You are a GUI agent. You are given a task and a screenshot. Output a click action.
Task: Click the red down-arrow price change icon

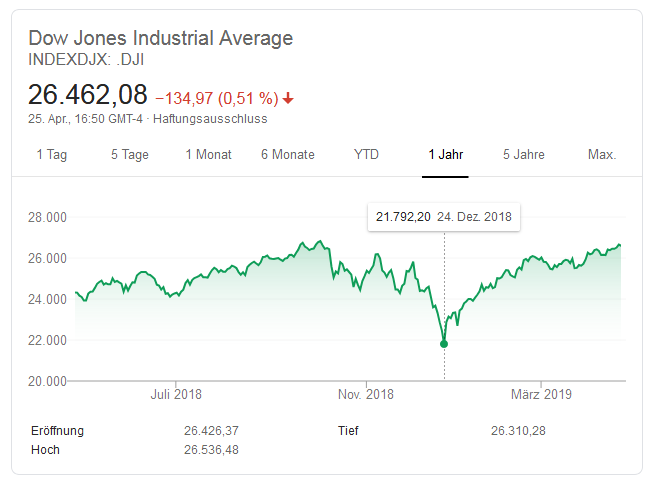(x=289, y=98)
